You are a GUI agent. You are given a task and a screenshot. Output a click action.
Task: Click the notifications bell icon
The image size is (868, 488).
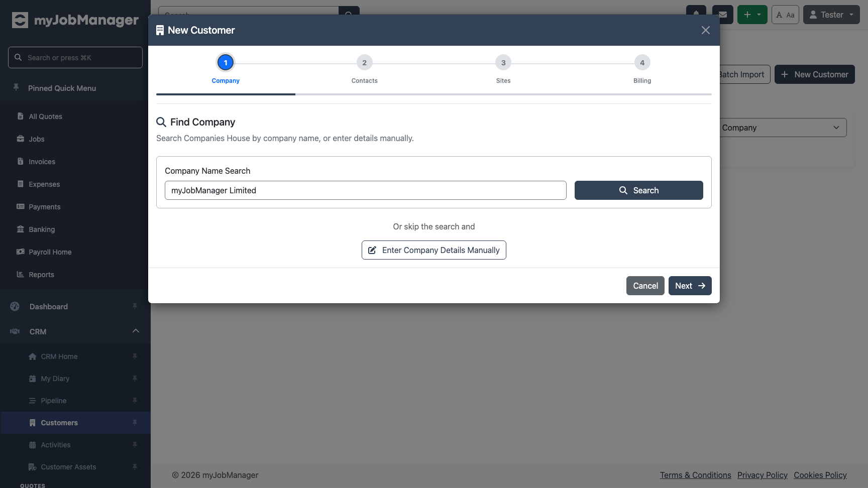[x=696, y=10]
